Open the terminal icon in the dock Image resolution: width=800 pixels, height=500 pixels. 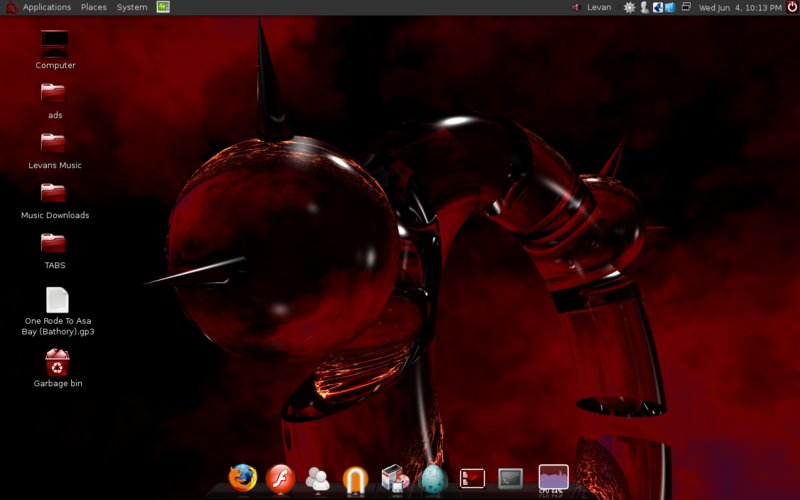pyautogui.click(x=510, y=479)
